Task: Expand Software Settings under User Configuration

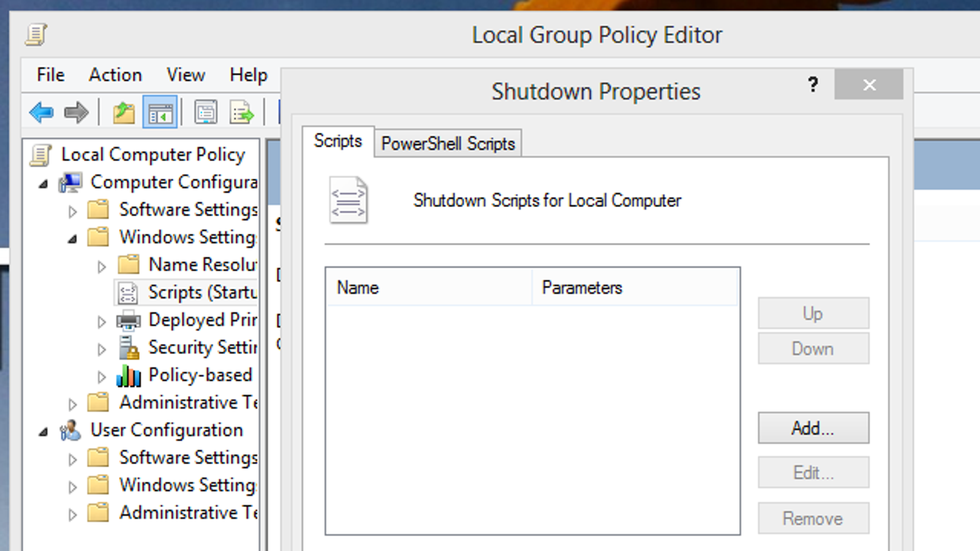Action: coord(72,460)
